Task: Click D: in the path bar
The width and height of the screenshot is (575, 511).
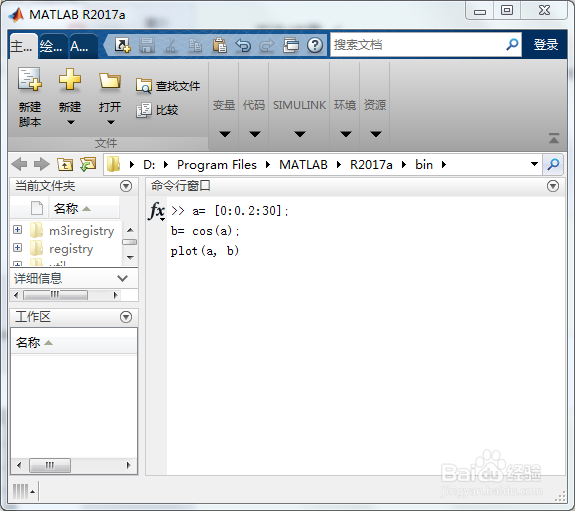Action: 149,165
